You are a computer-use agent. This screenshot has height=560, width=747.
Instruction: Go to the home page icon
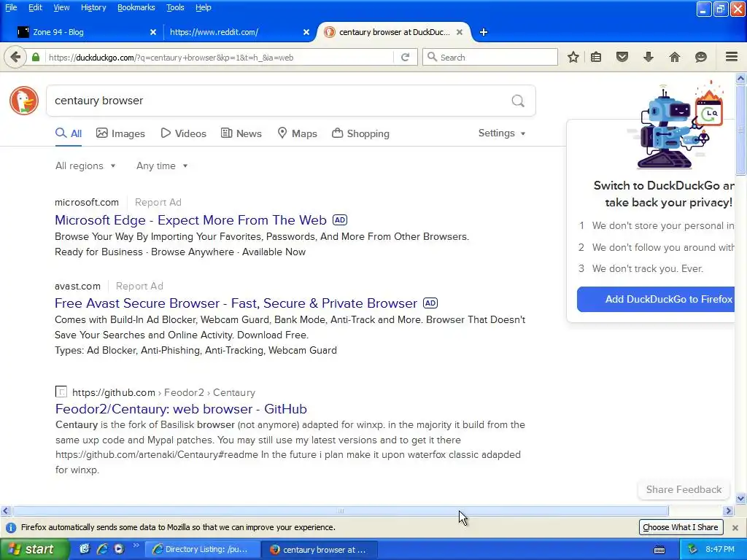point(675,57)
